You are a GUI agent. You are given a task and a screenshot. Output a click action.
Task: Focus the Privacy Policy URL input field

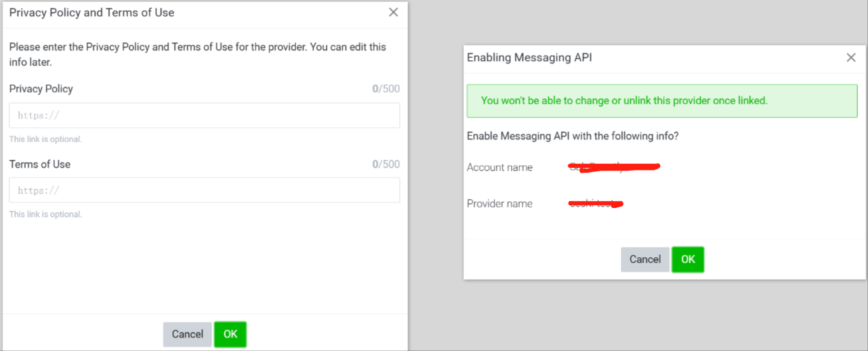click(204, 115)
